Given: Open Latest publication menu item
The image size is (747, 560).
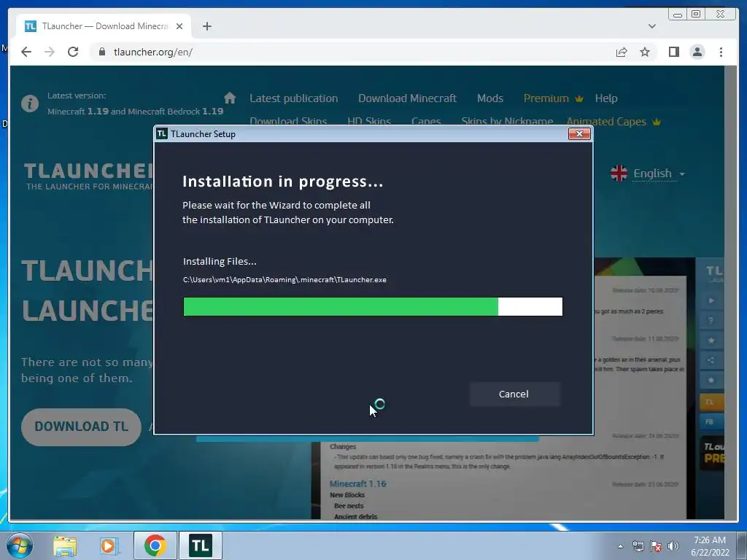Looking at the screenshot, I should coord(294,98).
